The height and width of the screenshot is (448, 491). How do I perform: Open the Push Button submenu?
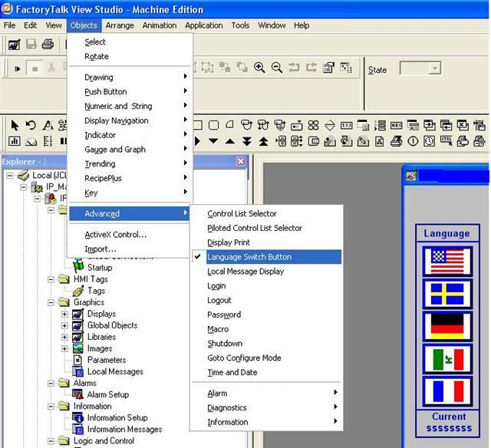[x=130, y=91]
